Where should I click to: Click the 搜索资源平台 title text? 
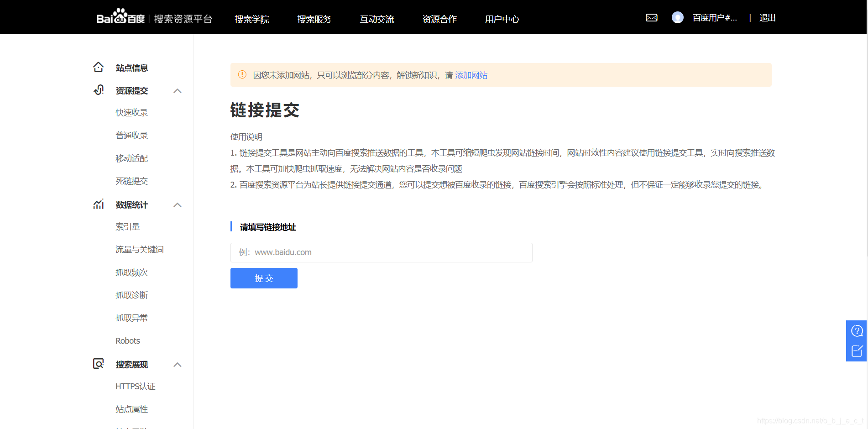(x=183, y=19)
